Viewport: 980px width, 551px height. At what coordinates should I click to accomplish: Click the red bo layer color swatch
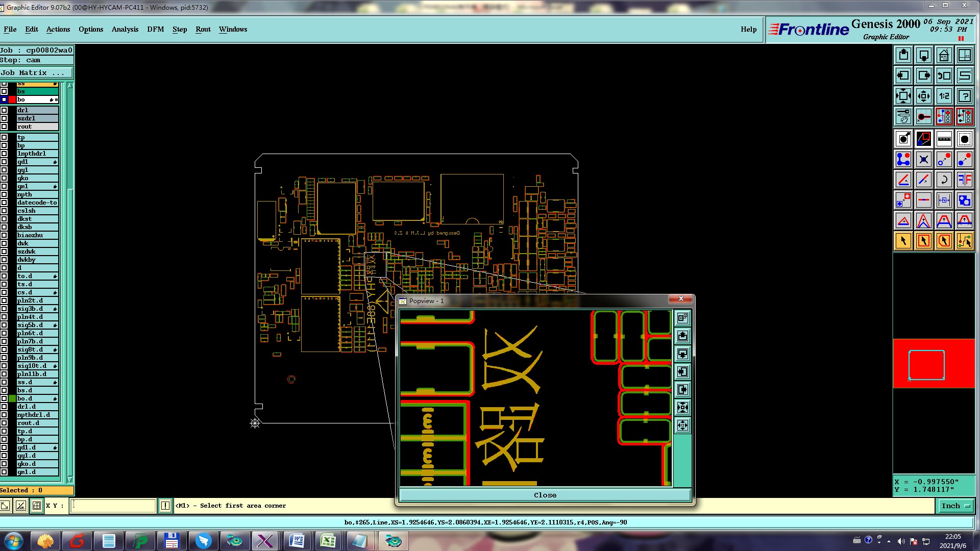[12, 99]
